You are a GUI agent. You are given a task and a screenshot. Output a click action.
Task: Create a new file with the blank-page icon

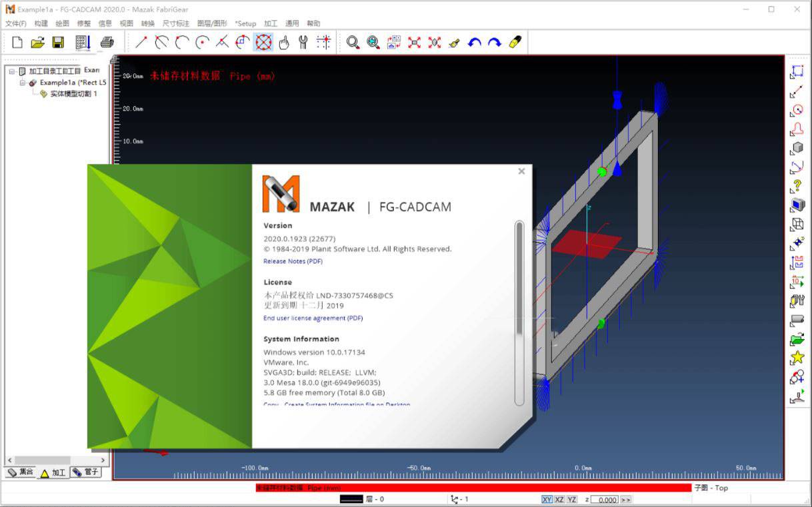(17, 43)
